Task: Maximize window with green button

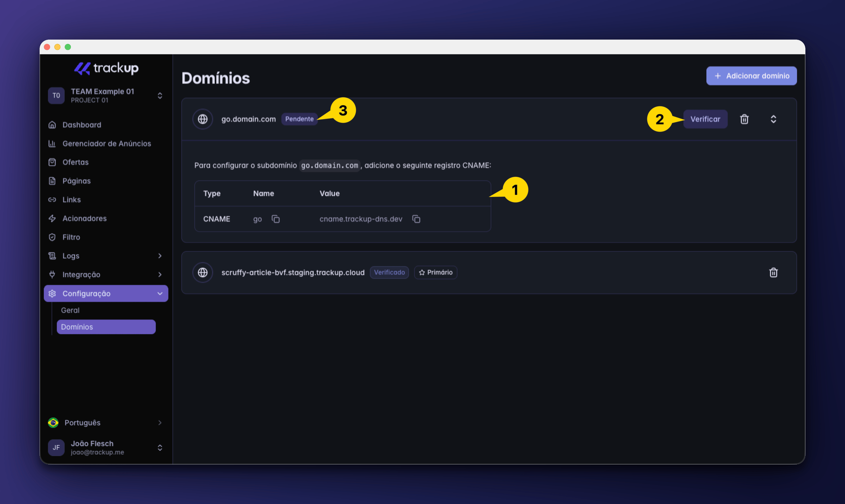Action: [68, 47]
